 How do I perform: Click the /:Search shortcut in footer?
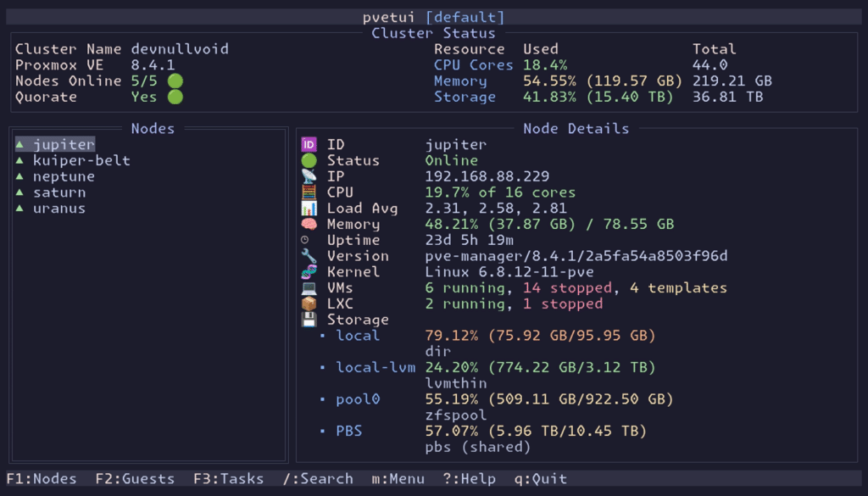click(318, 479)
